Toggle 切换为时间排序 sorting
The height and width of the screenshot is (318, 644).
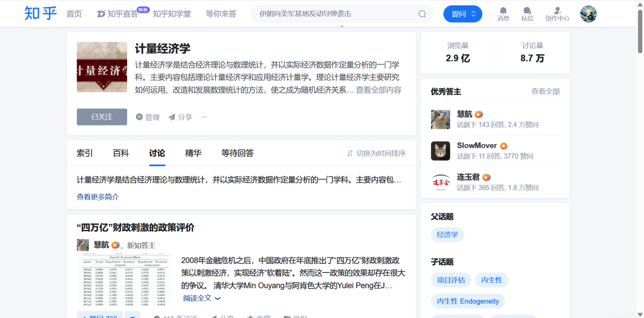[x=376, y=153]
